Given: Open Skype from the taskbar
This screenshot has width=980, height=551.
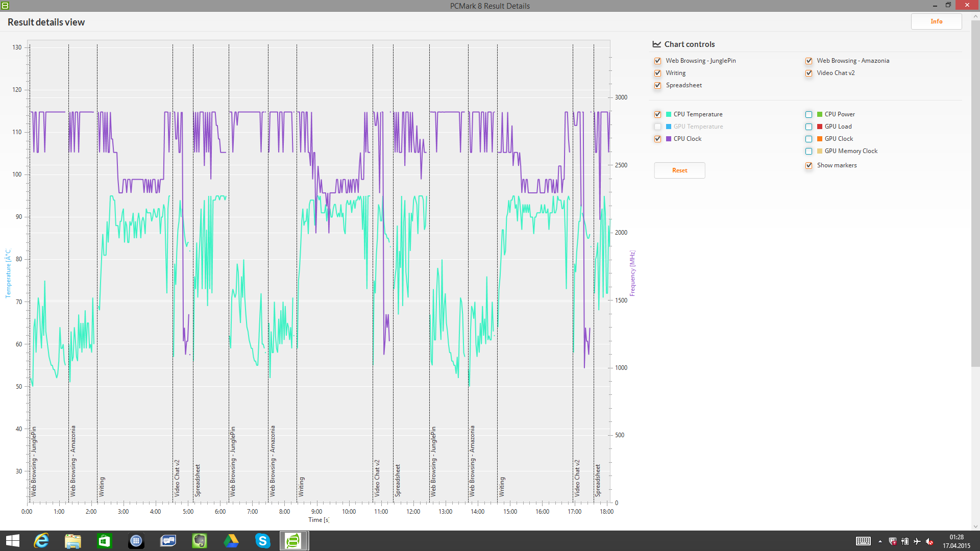Looking at the screenshot, I should (263, 541).
